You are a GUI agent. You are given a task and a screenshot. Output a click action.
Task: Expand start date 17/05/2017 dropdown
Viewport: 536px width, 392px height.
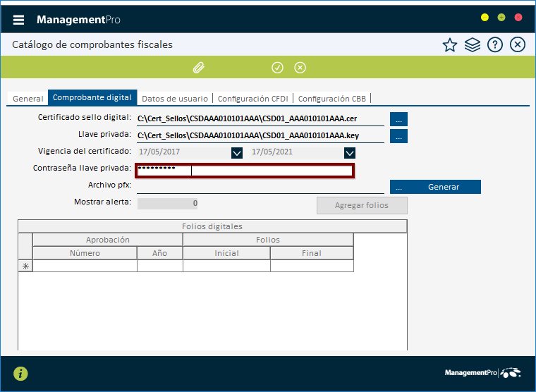click(237, 153)
